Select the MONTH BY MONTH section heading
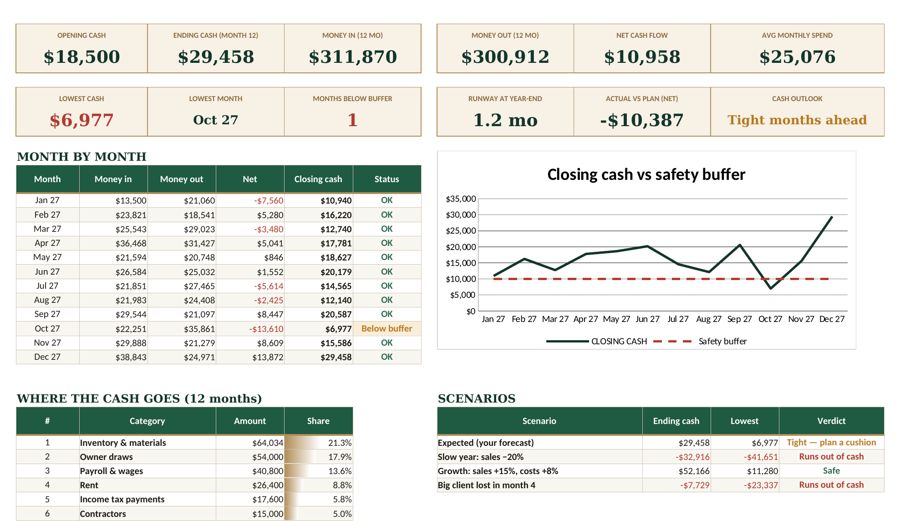The height and width of the screenshot is (521, 900). point(82,157)
